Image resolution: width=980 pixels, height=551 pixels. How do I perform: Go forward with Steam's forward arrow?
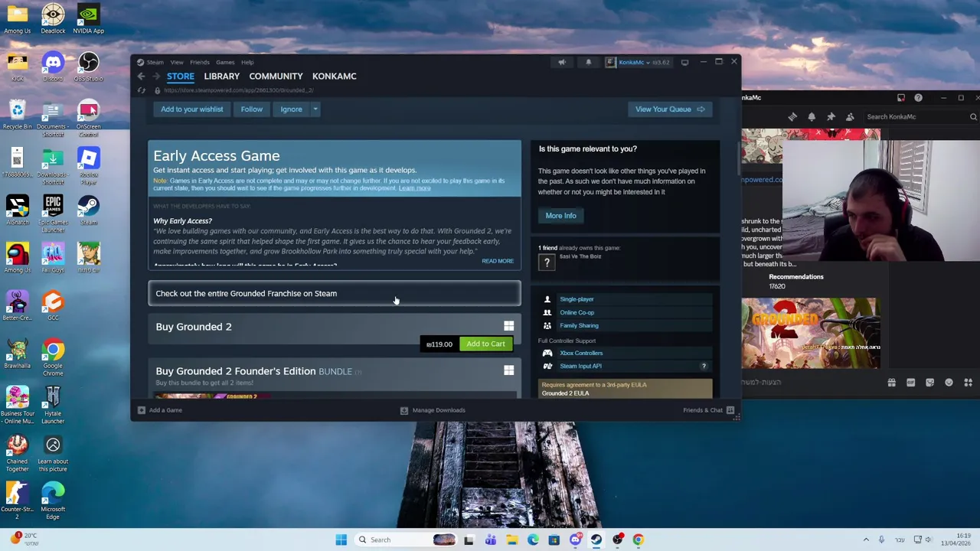(155, 76)
